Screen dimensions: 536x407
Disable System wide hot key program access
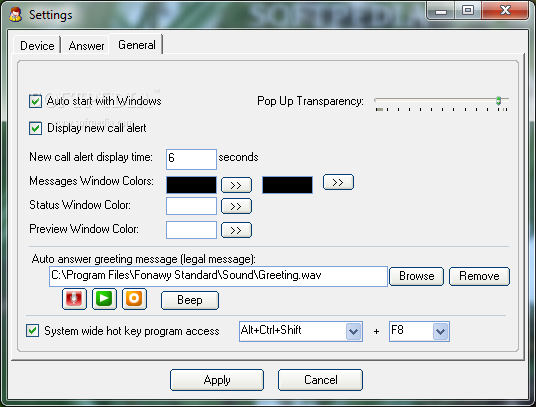tap(32, 331)
